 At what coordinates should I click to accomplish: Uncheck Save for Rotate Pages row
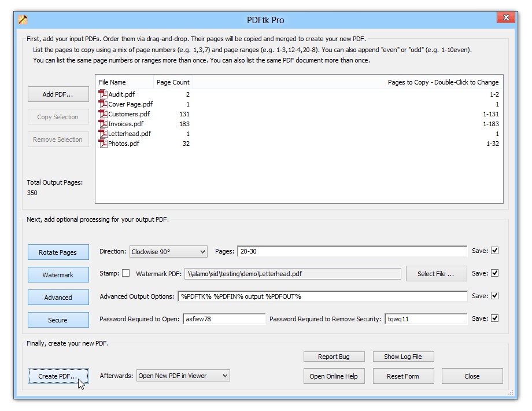point(494,251)
